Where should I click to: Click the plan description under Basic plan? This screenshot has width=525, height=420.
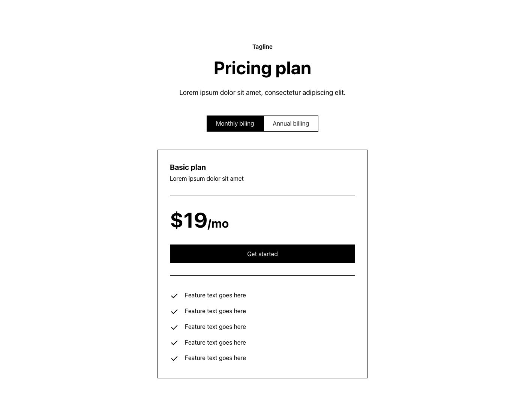(x=207, y=179)
